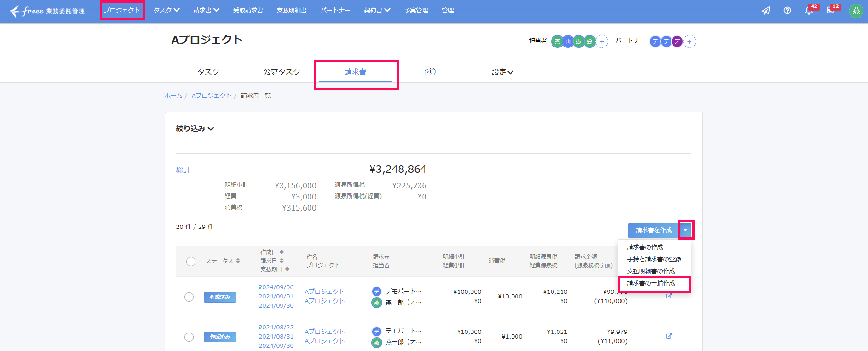868x351 pixels.
Task: Switch to the 請求書 project tab
Action: pos(356,72)
